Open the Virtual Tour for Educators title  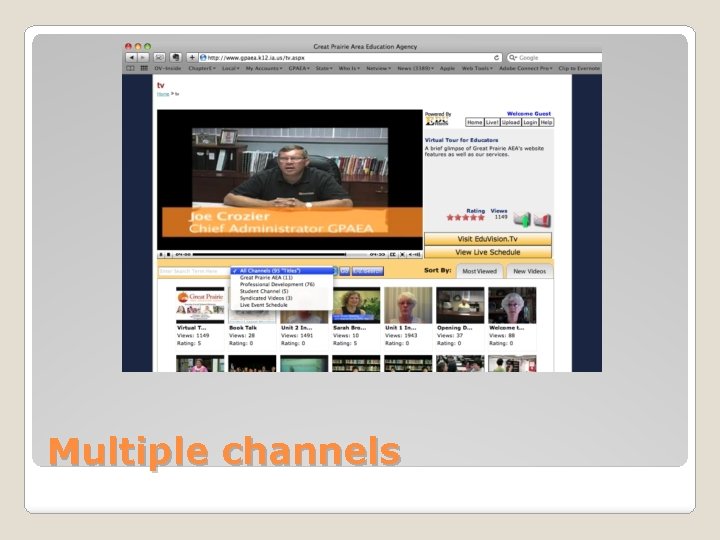click(461, 140)
